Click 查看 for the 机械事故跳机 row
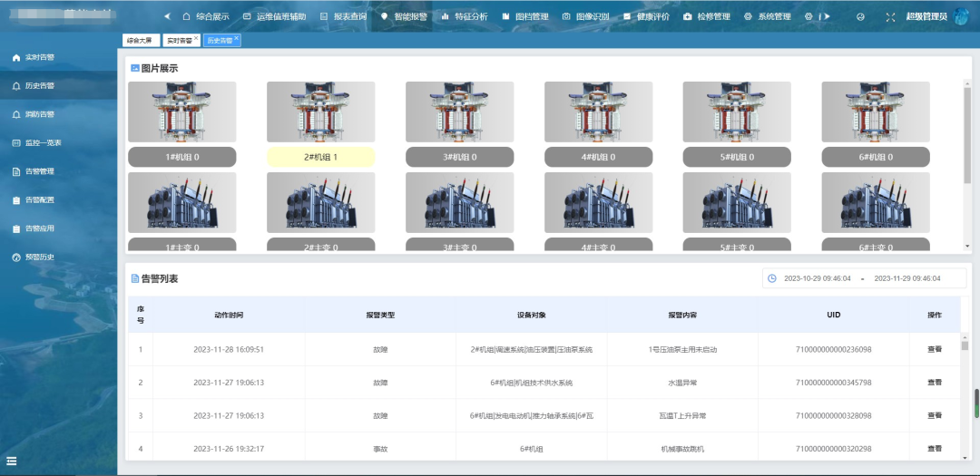This screenshot has height=476, width=980. coord(934,449)
